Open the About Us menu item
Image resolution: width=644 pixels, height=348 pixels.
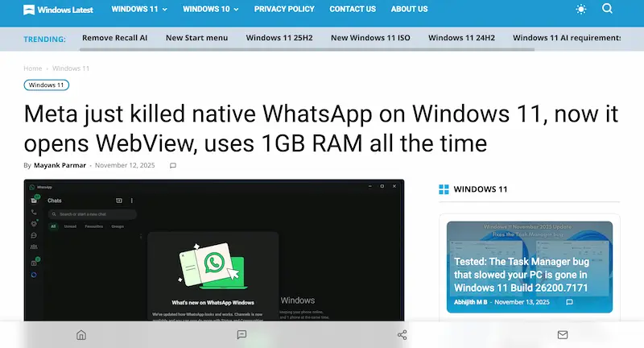coord(409,10)
